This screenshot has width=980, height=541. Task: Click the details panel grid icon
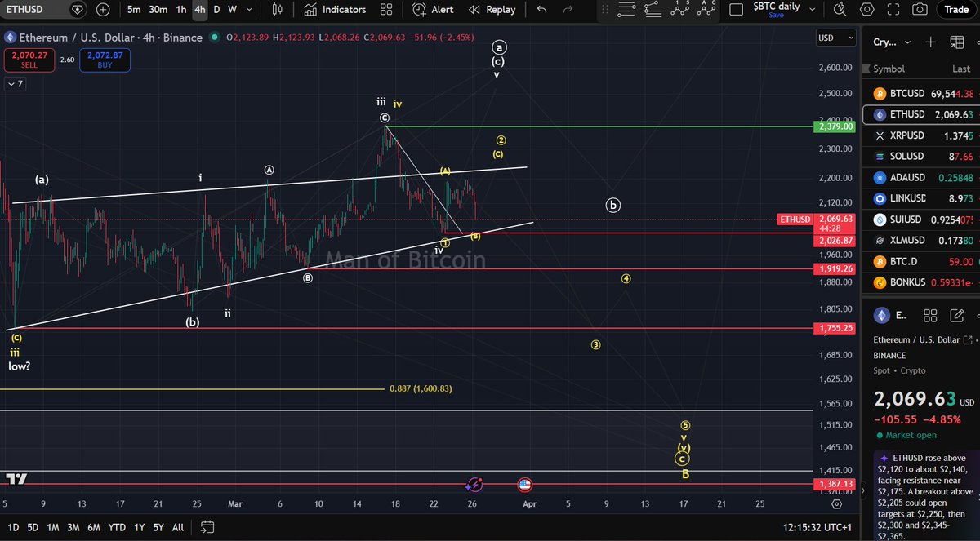pos(929,316)
